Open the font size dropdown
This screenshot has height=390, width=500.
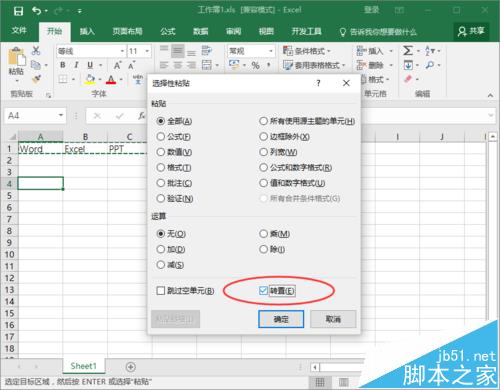(x=147, y=51)
